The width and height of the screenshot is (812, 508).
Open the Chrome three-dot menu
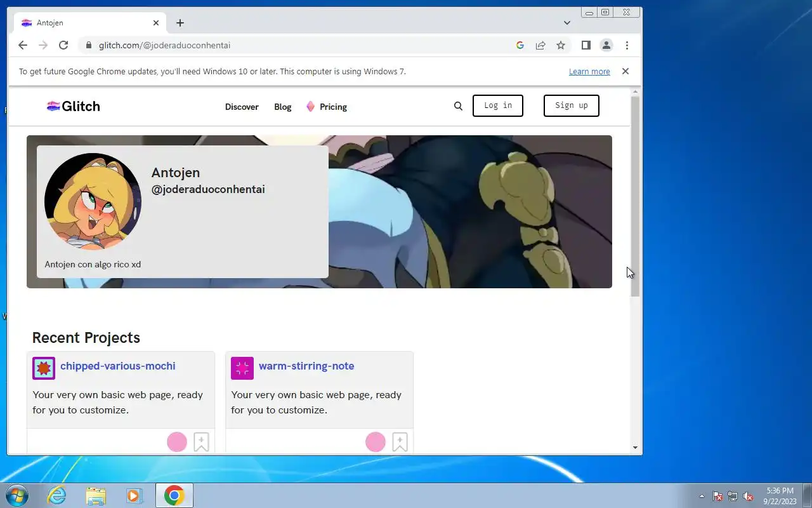[627, 45]
